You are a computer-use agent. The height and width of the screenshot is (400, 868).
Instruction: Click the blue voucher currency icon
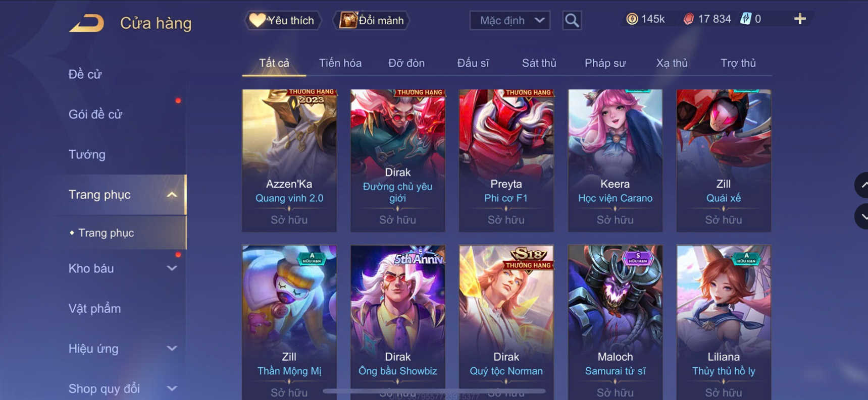pyautogui.click(x=745, y=19)
